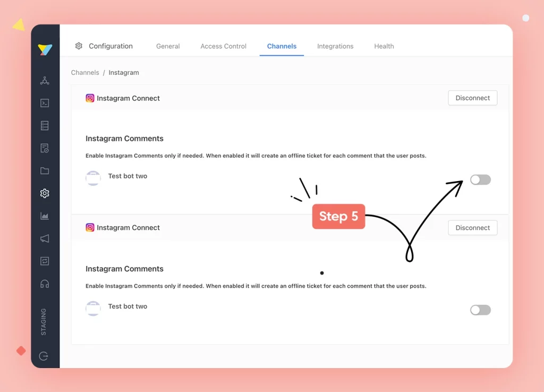Click second Instagram Connect heading text
The height and width of the screenshot is (392, 544).
[x=128, y=227]
